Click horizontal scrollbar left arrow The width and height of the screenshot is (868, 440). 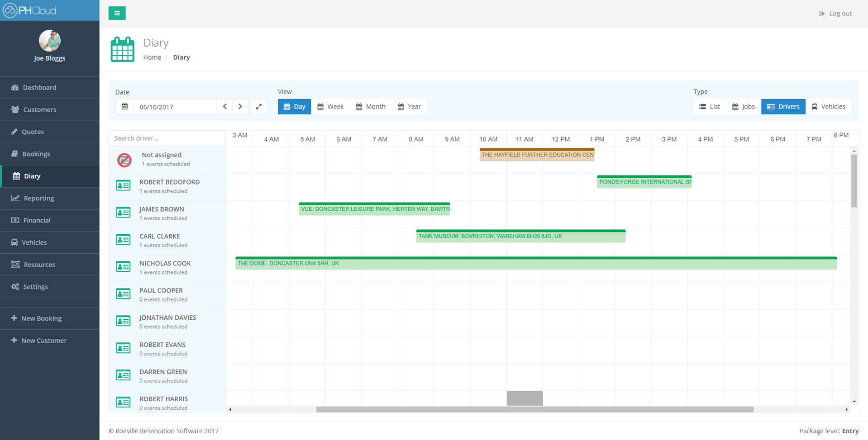tap(230, 410)
